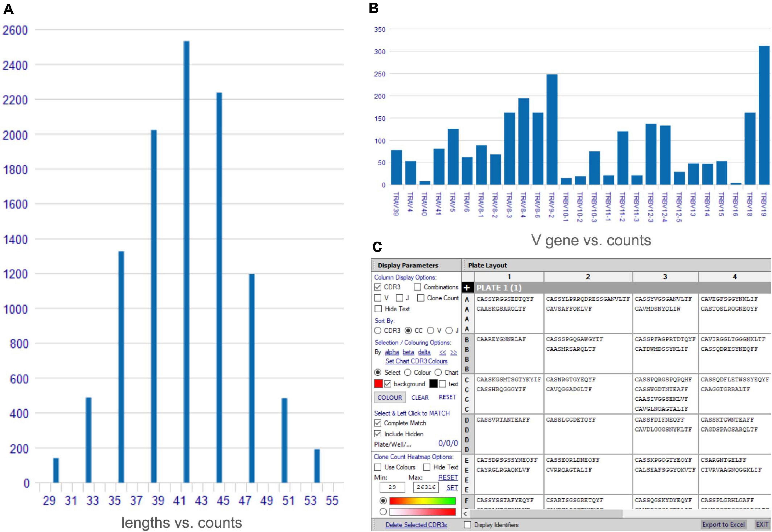The image size is (772, 532).
Task: Click the EXIT button
Action: [762, 525]
